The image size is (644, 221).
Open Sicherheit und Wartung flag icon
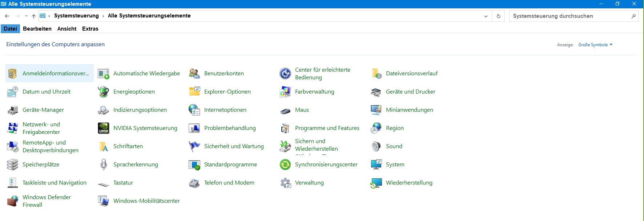pyautogui.click(x=194, y=146)
